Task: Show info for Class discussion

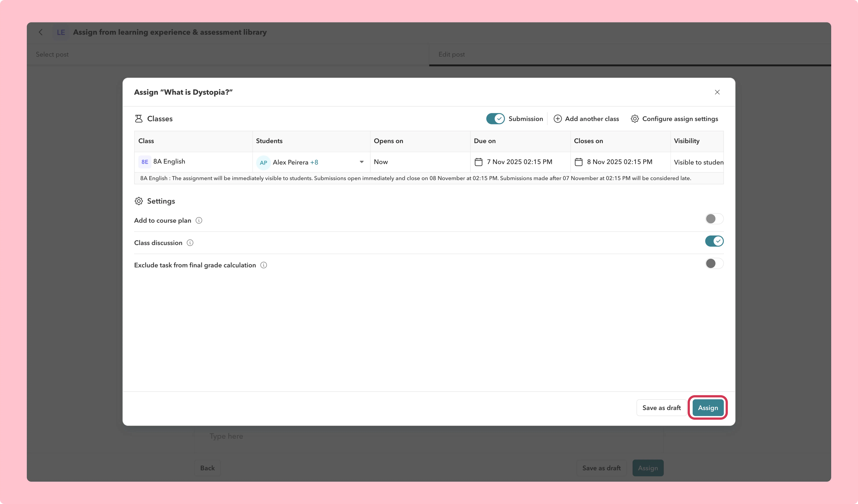Action: coord(190,243)
